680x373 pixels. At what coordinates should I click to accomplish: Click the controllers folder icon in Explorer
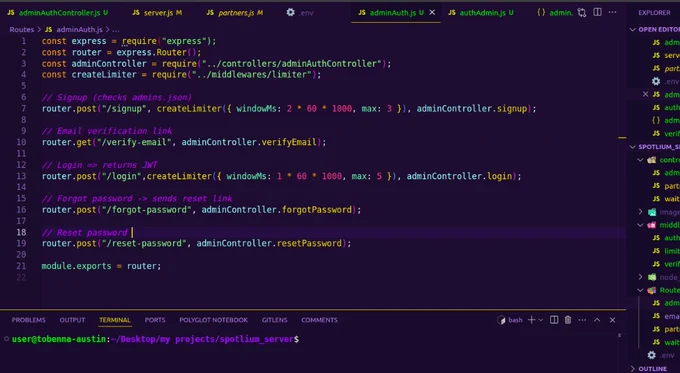(x=651, y=160)
